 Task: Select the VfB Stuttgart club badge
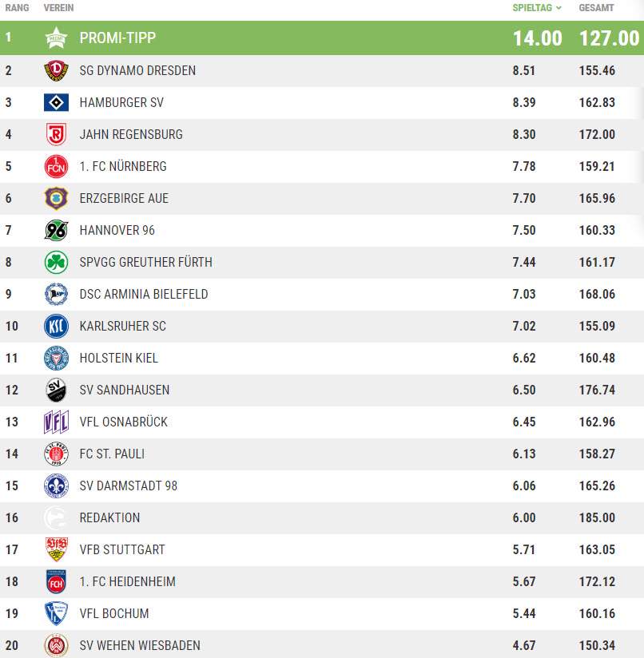(x=57, y=549)
